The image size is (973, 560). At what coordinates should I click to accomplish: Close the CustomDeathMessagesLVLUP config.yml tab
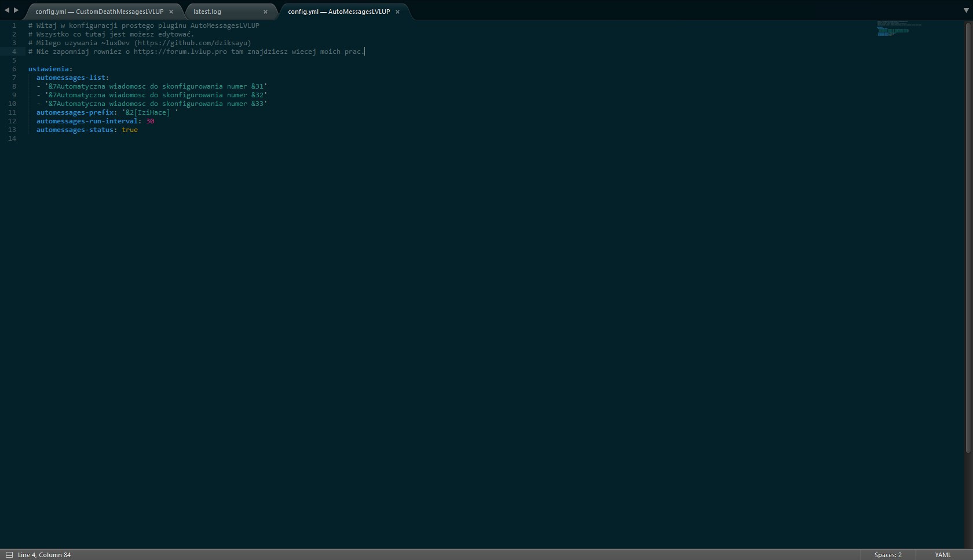[171, 12]
